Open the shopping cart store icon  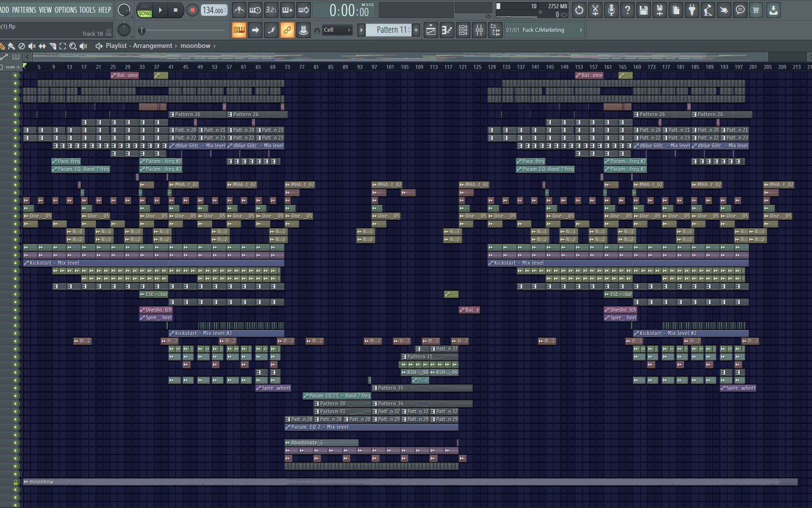point(756,10)
